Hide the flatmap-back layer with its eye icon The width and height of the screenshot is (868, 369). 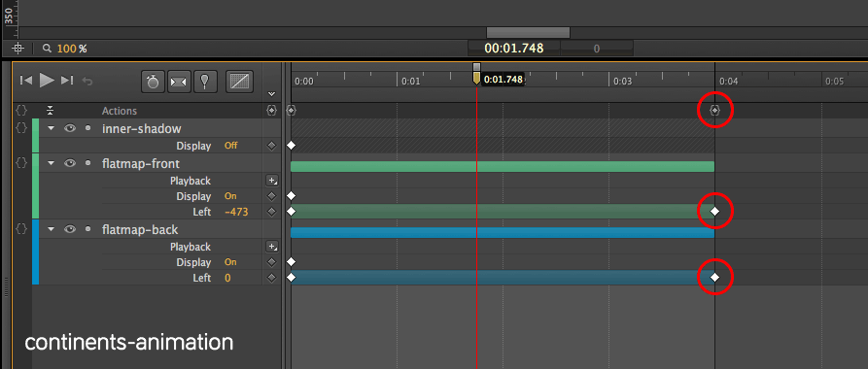pyautogui.click(x=70, y=229)
